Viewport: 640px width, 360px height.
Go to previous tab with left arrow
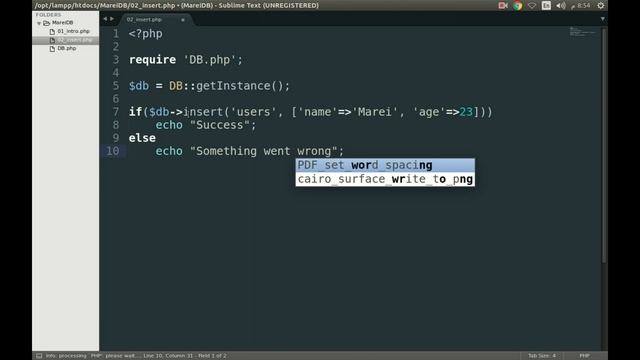pyautogui.click(x=105, y=19)
